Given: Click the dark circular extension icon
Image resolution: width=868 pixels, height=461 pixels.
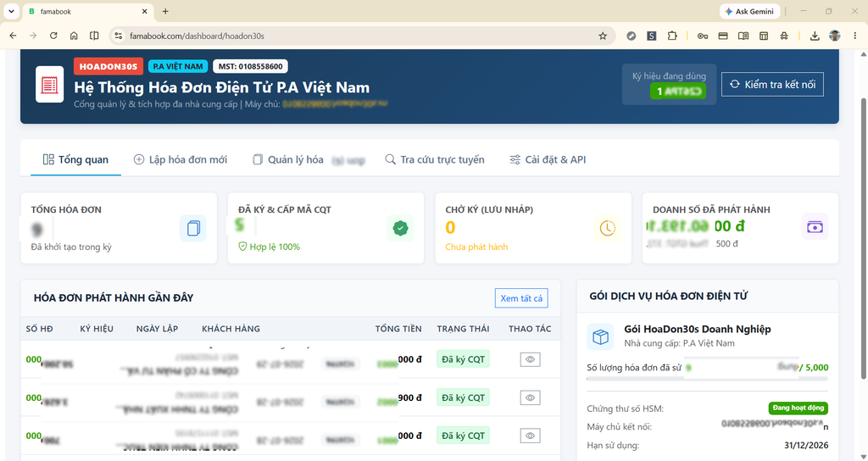Looking at the screenshot, I should click(x=631, y=36).
